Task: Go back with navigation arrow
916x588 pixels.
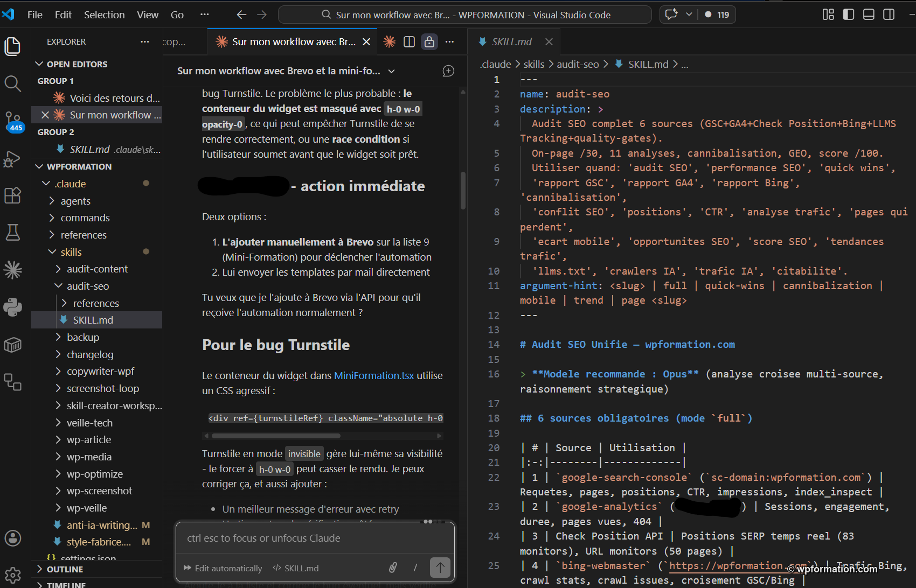Action: [x=241, y=15]
